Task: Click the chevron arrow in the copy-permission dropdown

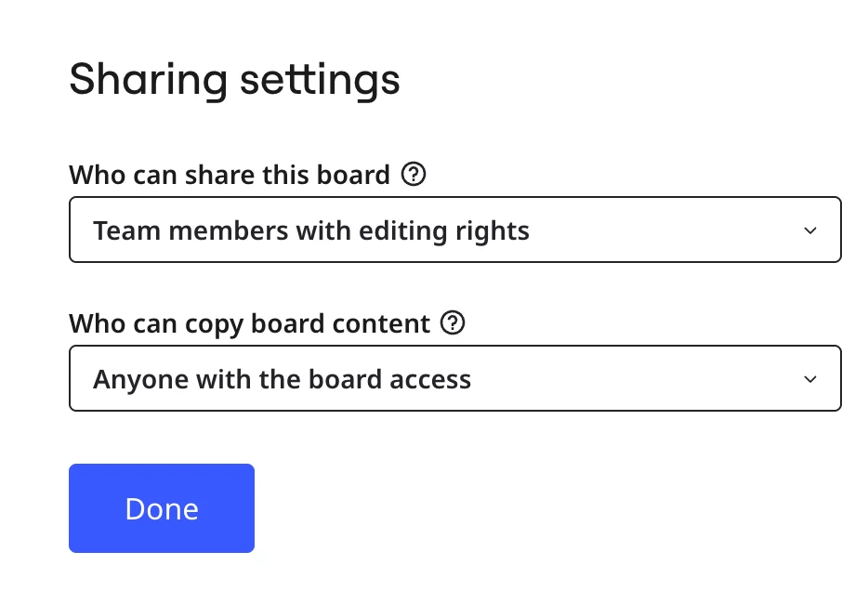Action: coord(809,379)
